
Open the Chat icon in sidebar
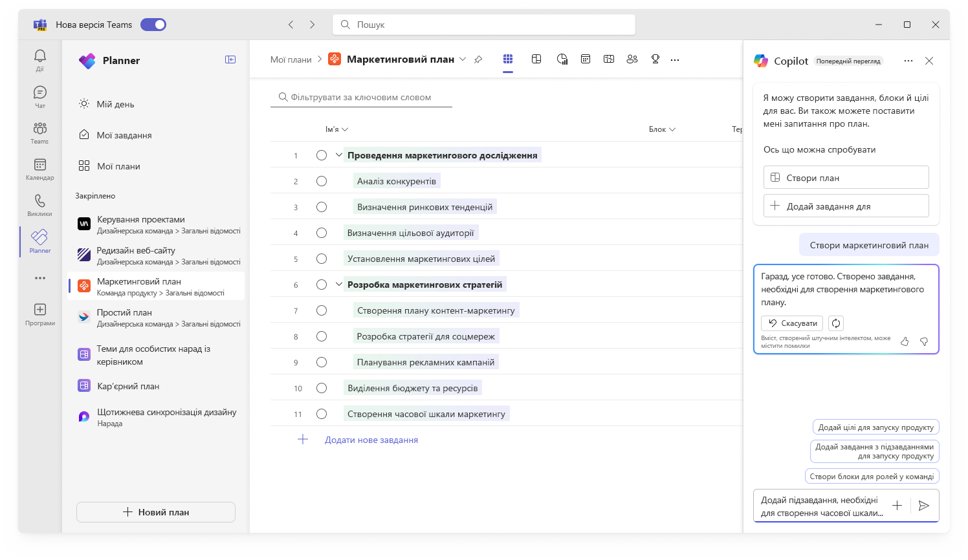tap(40, 92)
